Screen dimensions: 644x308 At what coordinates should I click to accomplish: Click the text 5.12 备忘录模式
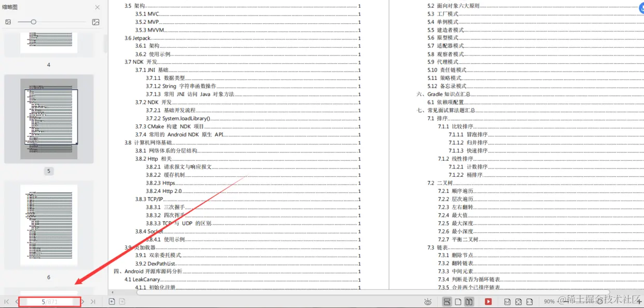click(447, 86)
